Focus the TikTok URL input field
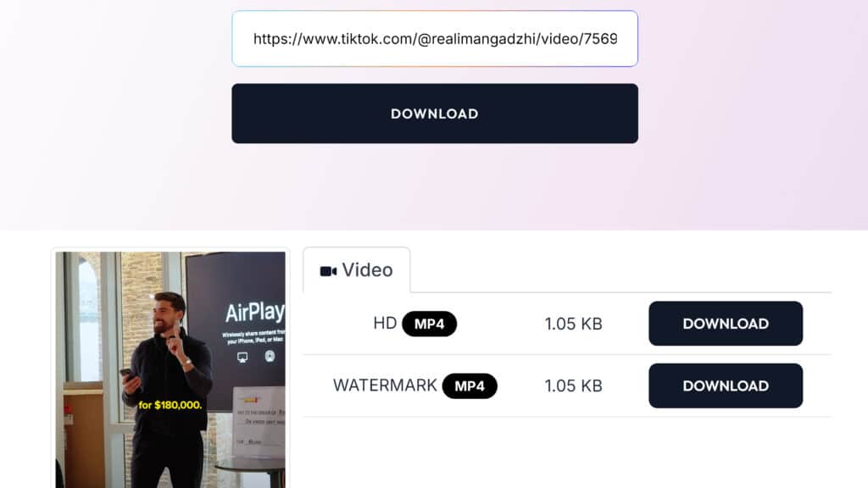The image size is (868, 488). [435, 39]
